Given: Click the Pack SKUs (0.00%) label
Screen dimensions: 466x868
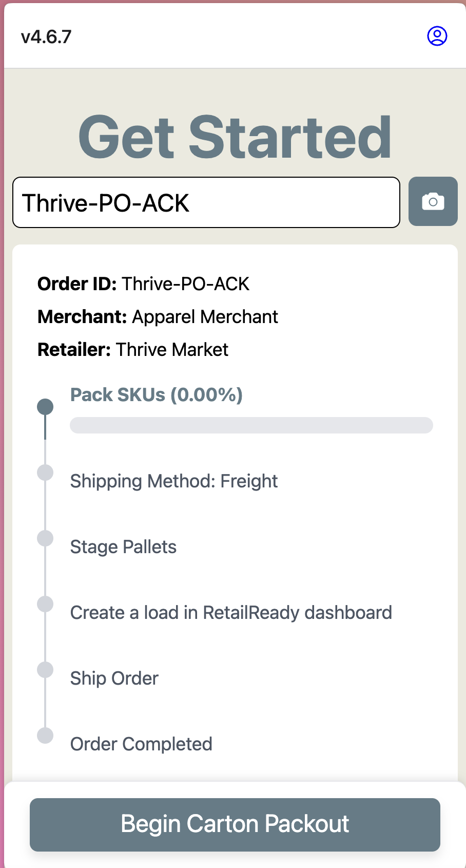Looking at the screenshot, I should click(x=157, y=395).
